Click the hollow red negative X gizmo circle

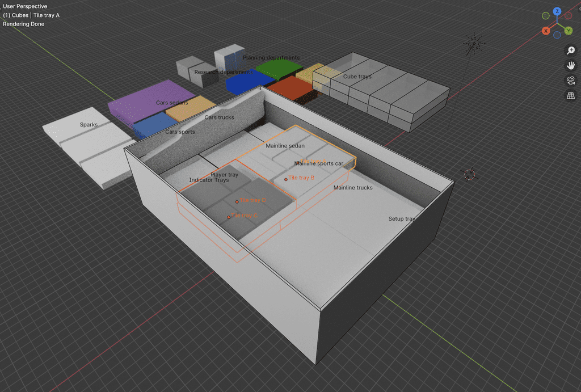[x=568, y=15]
